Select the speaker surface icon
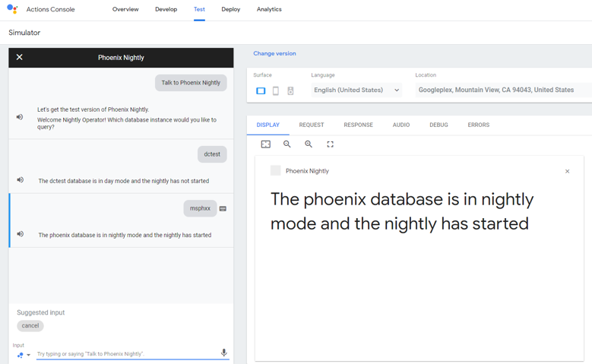 pyautogui.click(x=290, y=90)
